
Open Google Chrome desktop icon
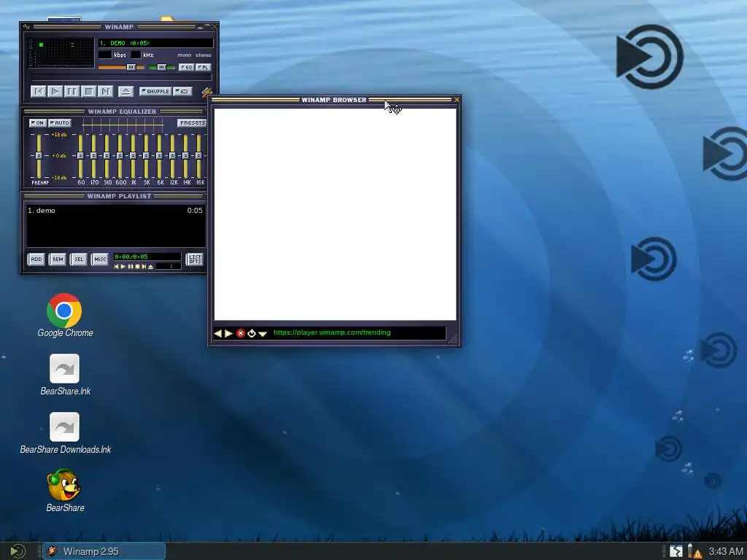[x=65, y=316]
